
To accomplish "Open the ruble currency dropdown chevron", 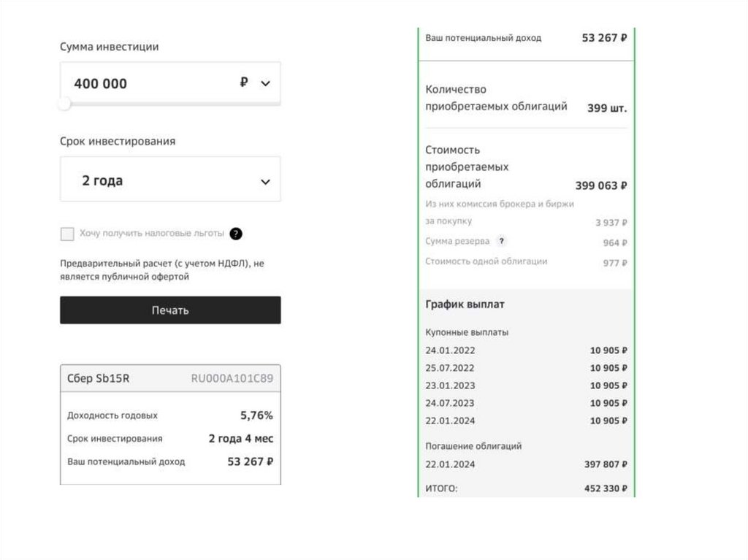I will 265,83.
